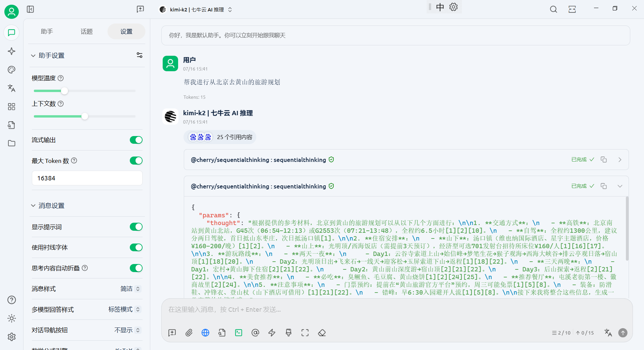The image size is (644, 350).
Task: Toggle the web search globe icon
Action: (205, 333)
